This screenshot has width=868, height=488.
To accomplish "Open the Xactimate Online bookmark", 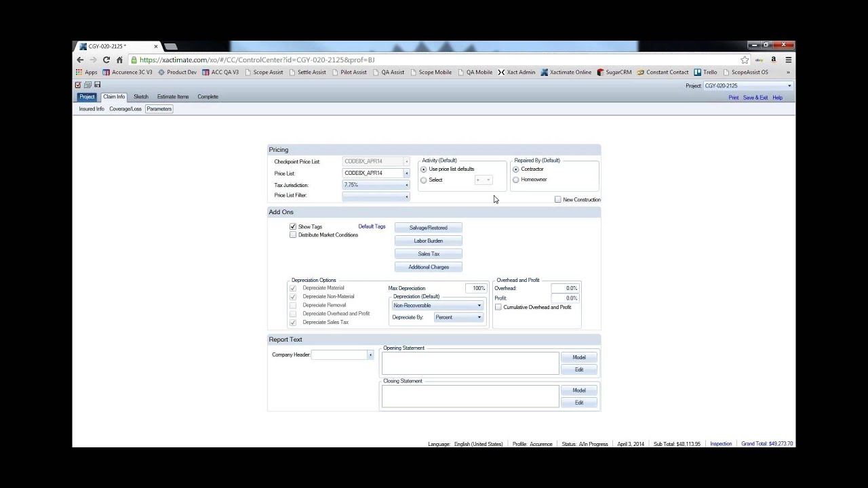I will pos(566,72).
